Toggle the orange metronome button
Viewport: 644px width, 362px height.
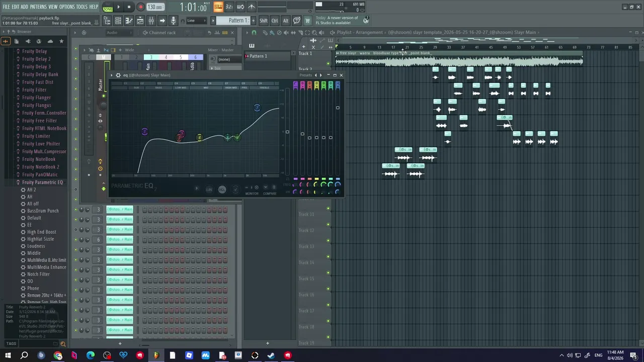tap(218, 7)
